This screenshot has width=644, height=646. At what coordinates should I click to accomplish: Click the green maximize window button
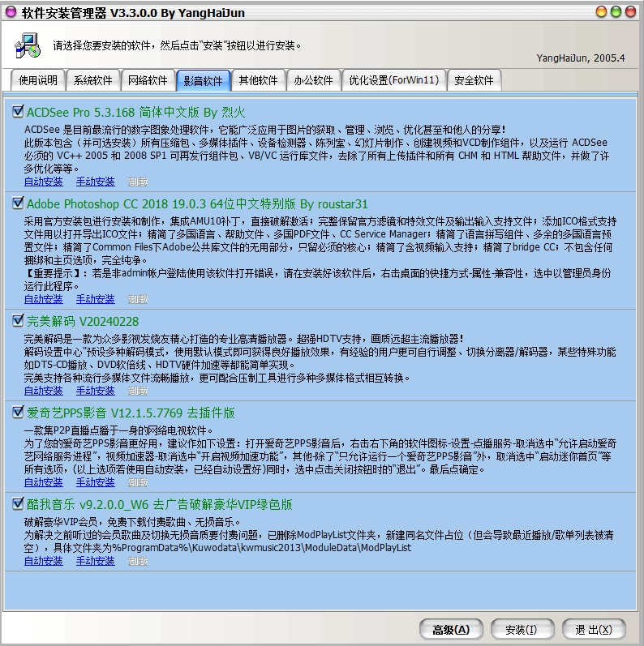coord(616,11)
